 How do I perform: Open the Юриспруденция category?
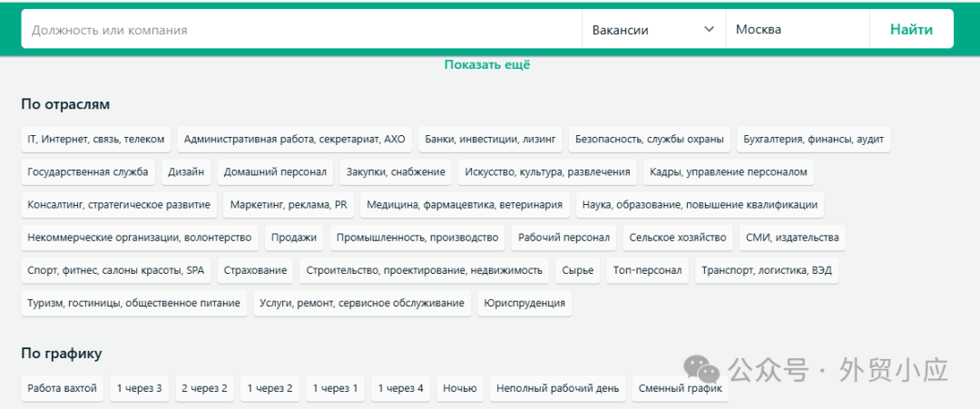click(x=524, y=303)
